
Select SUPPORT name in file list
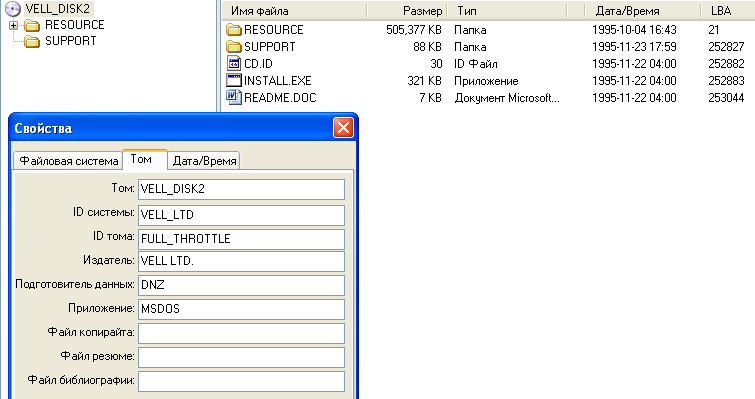270,47
